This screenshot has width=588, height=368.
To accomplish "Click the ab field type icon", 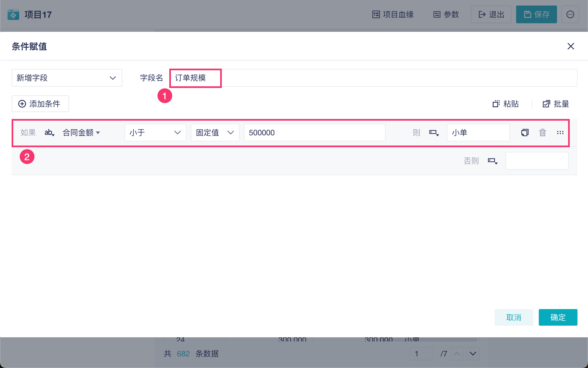I will tap(49, 133).
